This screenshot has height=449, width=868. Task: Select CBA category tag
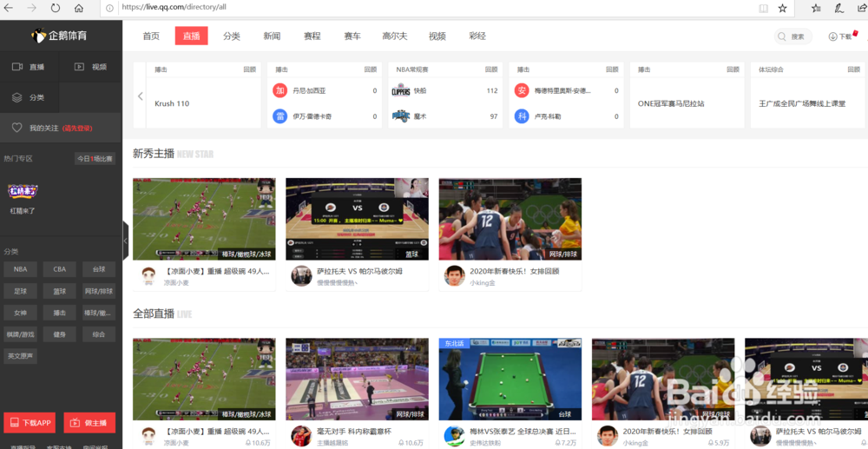(x=60, y=269)
